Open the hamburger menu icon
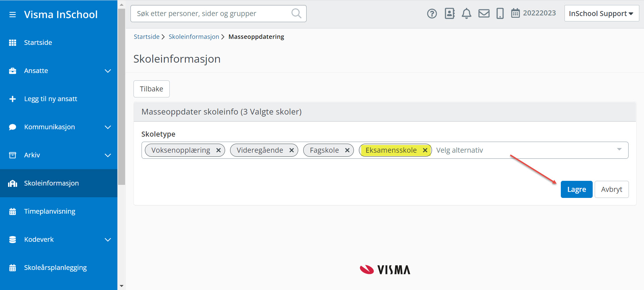This screenshot has width=644, height=290. point(12,15)
